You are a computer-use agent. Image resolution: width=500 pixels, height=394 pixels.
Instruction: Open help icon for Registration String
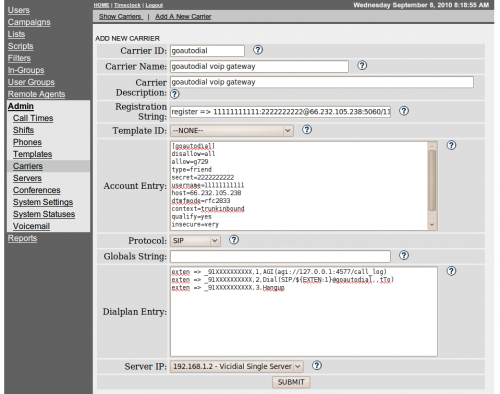coord(404,111)
